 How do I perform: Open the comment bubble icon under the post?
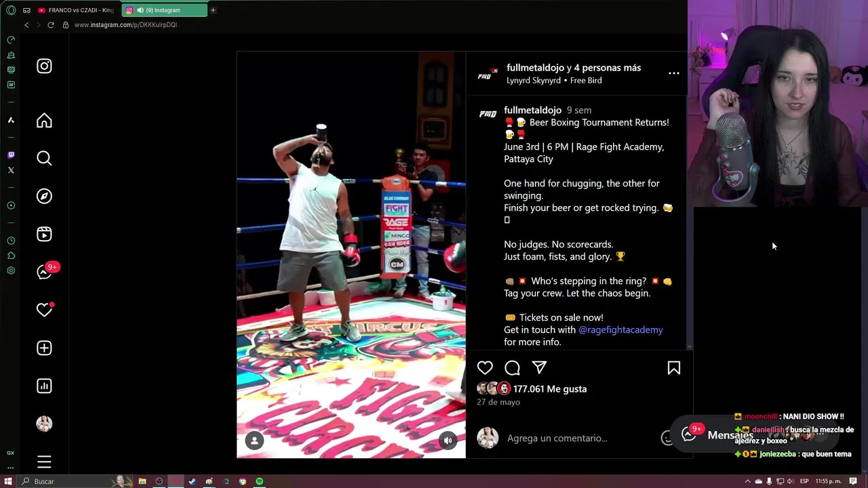pos(512,367)
